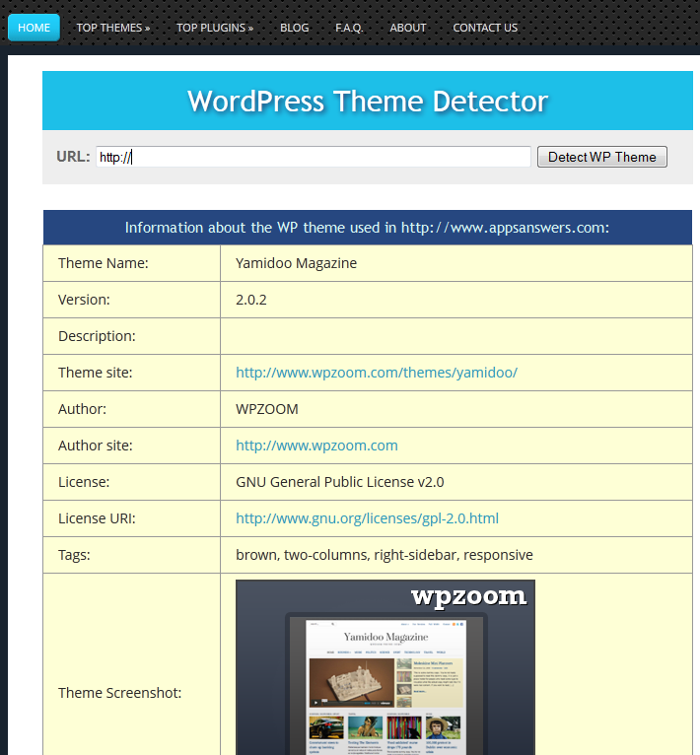The height and width of the screenshot is (755, 700).
Task: Click the URL: label
Action: pos(73,157)
